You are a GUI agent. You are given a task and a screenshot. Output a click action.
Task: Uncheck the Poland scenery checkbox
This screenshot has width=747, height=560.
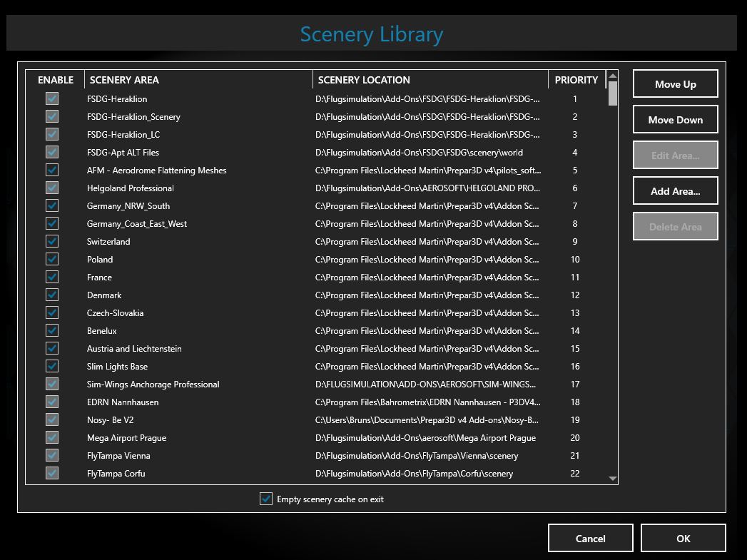(x=52, y=259)
